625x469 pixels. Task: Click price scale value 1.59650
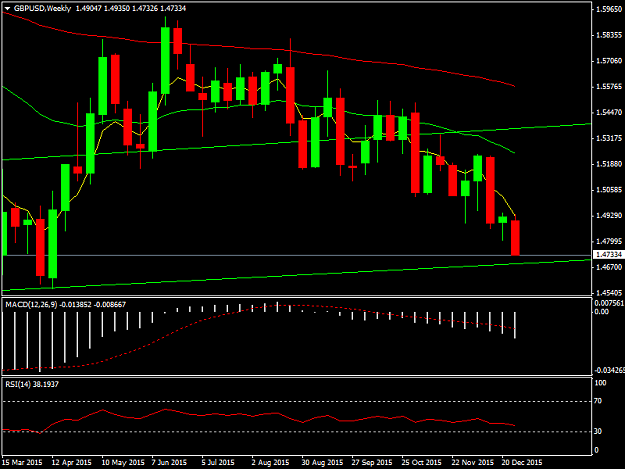coord(609,9)
